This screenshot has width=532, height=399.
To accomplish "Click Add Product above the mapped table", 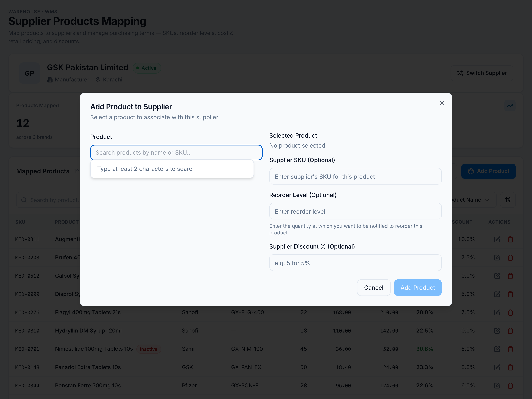I will pyautogui.click(x=488, y=171).
